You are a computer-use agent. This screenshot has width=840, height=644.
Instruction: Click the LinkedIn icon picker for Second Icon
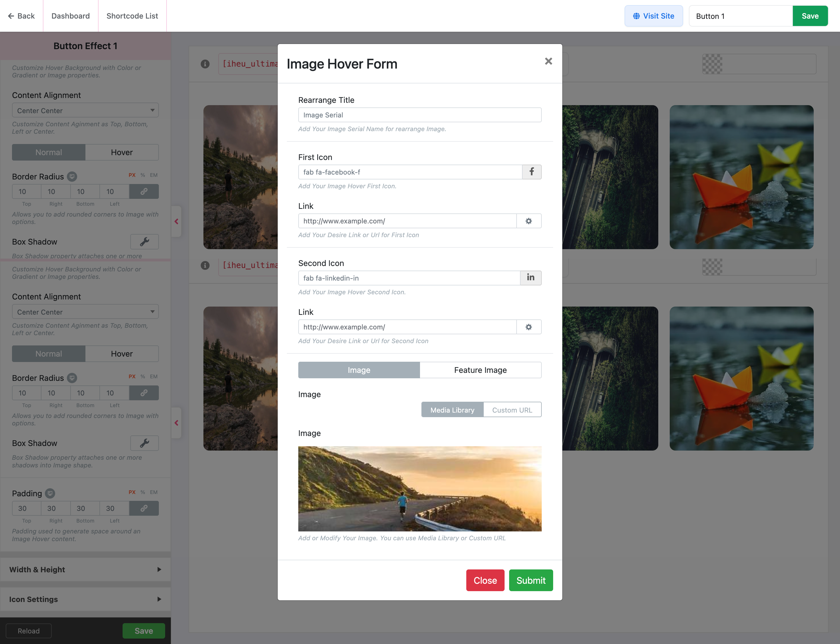click(x=531, y=278)
